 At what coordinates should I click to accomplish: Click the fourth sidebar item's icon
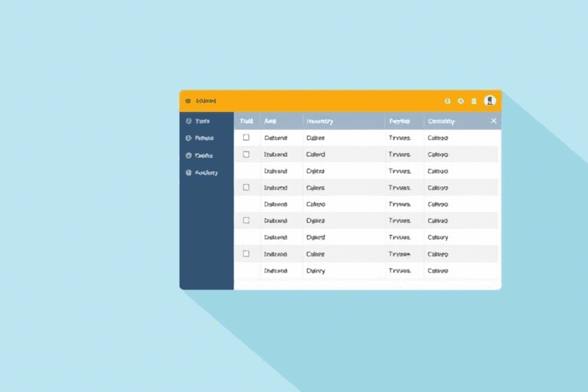(x=188, y=173)
